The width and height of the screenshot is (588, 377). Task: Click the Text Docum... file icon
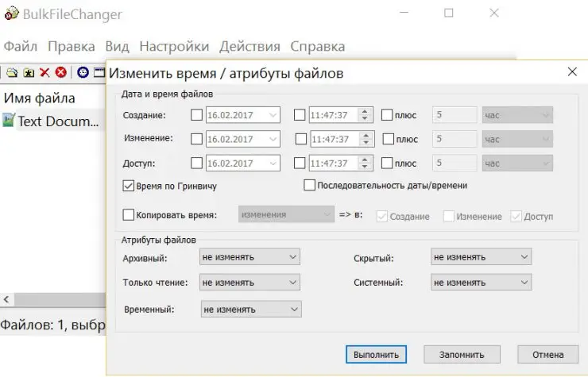8,121
